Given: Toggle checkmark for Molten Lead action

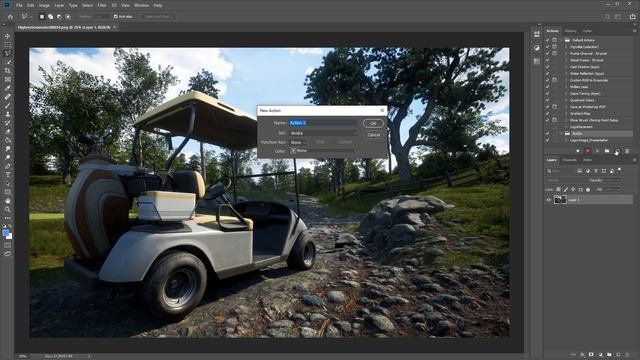Looking at the screenshot, I should 547,87.
